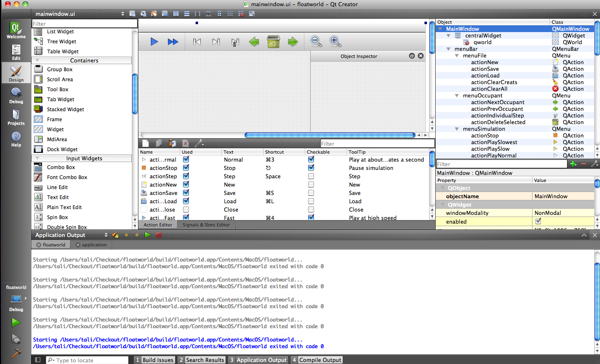Apply Lay Out in a Grid
This screenshot has width=600, height=364.
click(x=230, y=14)
